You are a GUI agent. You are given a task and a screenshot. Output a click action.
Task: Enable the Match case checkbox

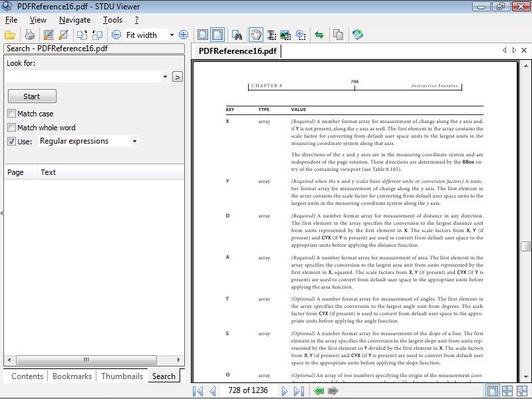coord(12,114)
